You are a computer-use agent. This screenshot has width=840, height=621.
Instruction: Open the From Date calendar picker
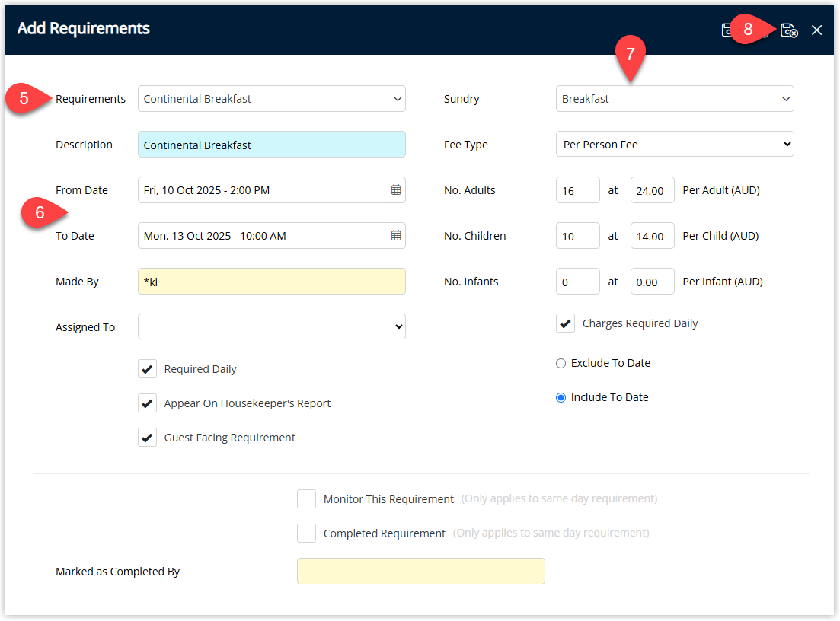coord(396,190)
